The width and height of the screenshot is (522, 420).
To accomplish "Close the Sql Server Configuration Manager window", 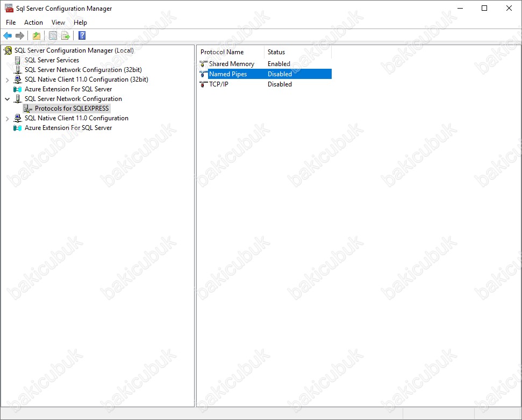I will [509, 8].
